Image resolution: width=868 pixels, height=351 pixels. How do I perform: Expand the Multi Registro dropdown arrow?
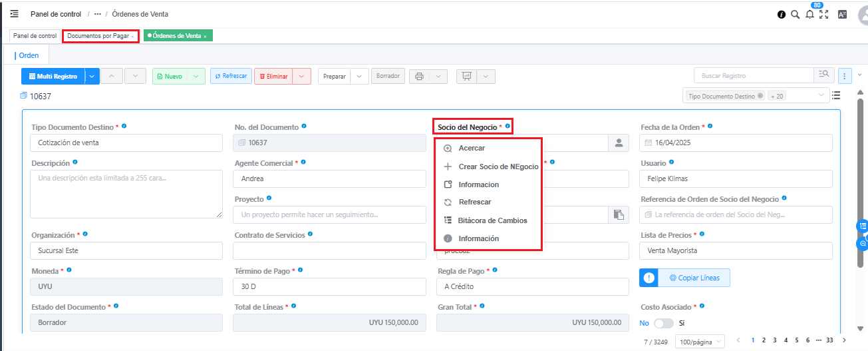tap(92, 77)
